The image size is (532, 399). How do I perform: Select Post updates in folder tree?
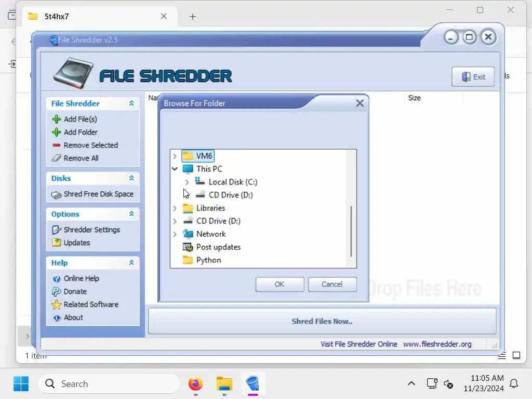pyautogui.click(x=218, y=247)
